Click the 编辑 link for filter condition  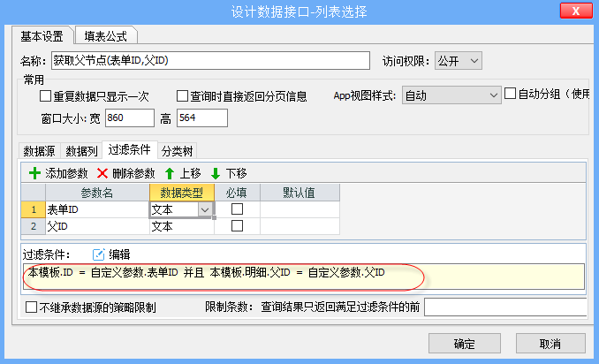pos(119,254)
